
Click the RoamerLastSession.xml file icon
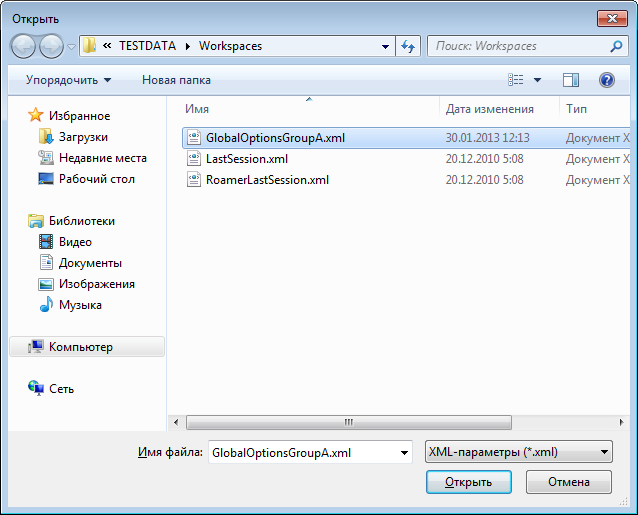tap(194, 180)
